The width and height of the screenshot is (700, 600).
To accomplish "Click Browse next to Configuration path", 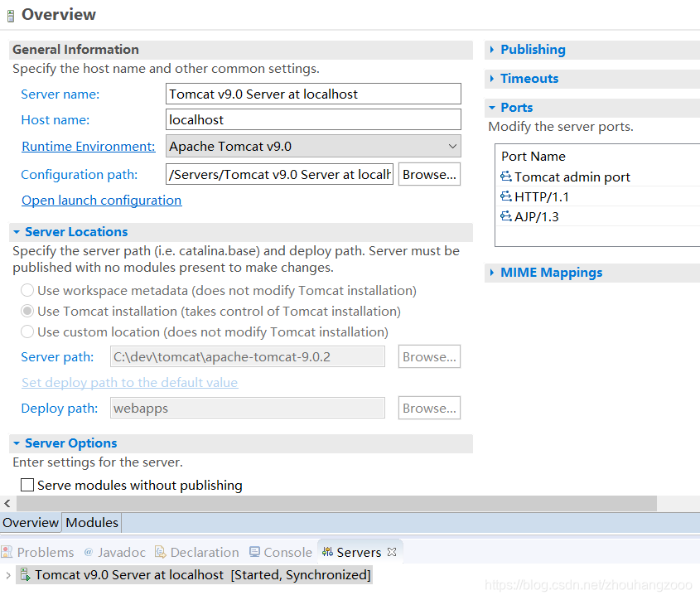I will 429,174.
